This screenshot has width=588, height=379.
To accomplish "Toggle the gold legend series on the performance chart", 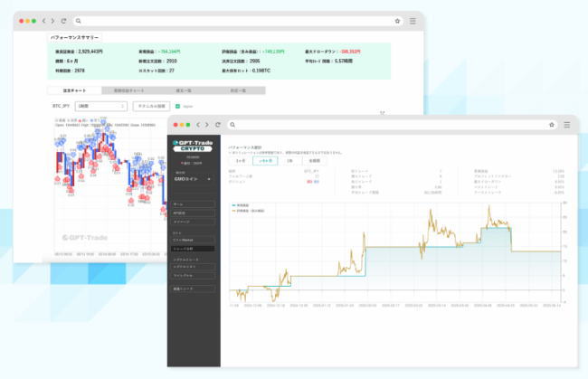I will coord(248,211).
